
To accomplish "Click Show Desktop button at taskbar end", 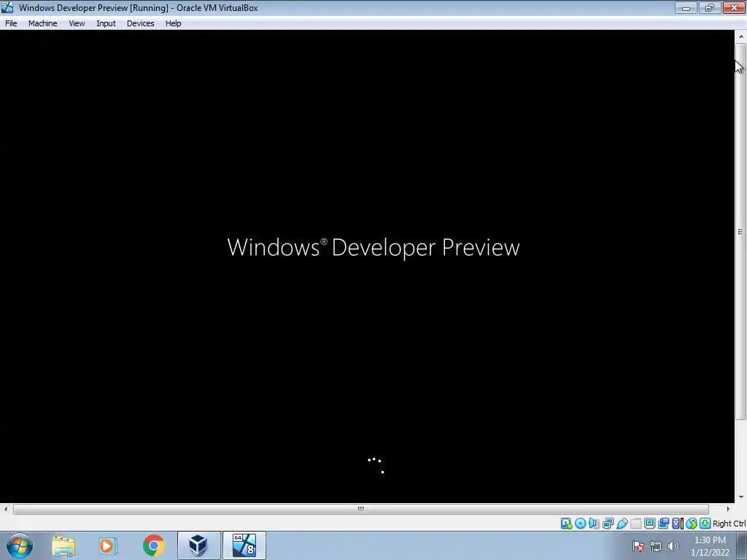I will pos(742,546).
